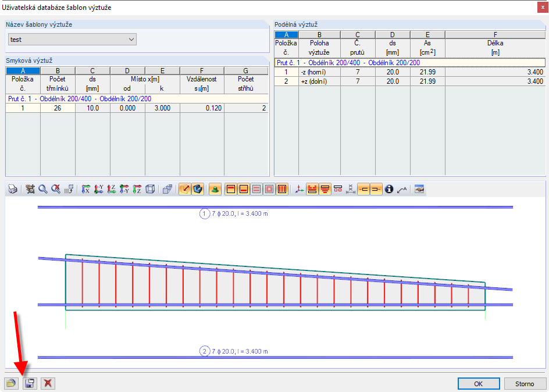
Task: Click the red-yellow stacked bars icon
Action: 312,190
